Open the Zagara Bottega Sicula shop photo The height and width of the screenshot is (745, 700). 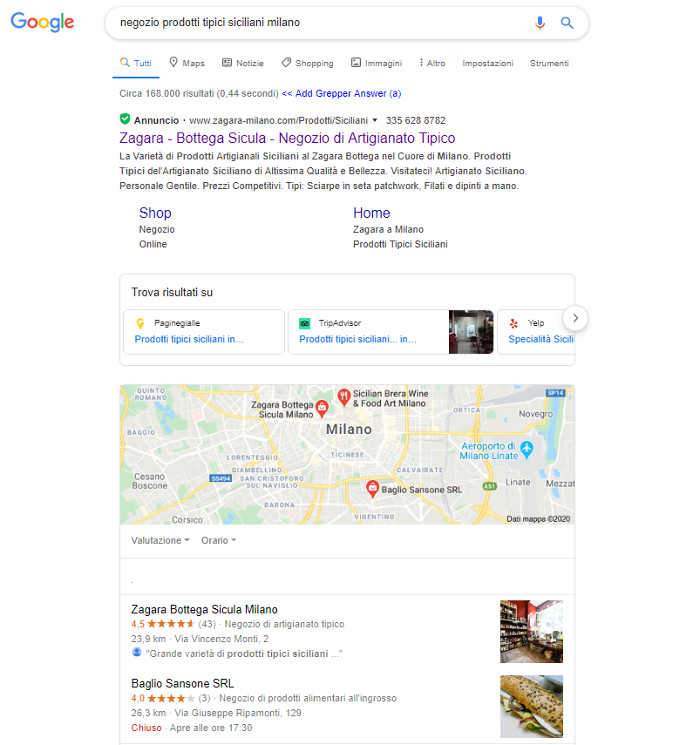(531, 632)
